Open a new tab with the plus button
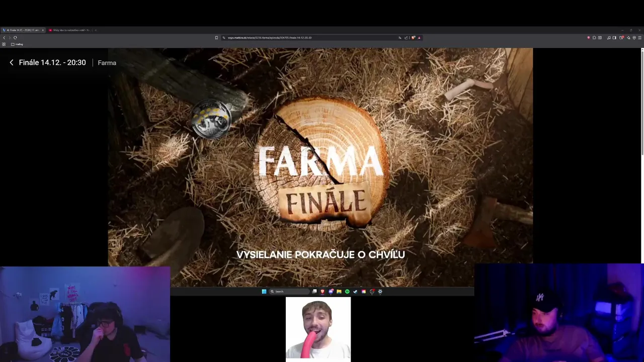 (96, 30)
